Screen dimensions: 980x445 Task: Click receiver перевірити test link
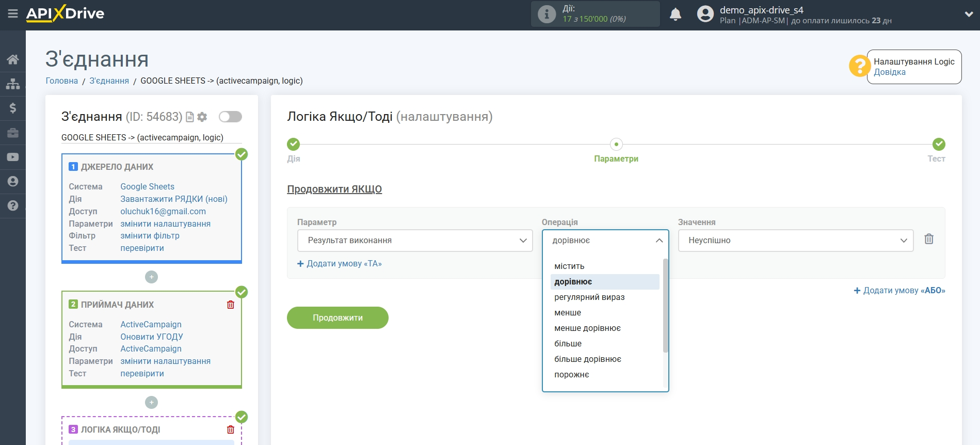tap(142, 374)
